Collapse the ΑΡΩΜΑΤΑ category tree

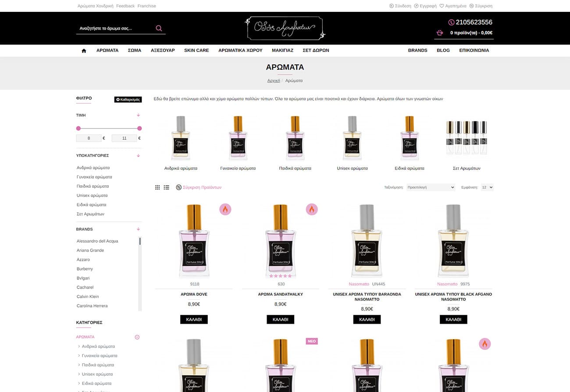click(x=137, y=337)
